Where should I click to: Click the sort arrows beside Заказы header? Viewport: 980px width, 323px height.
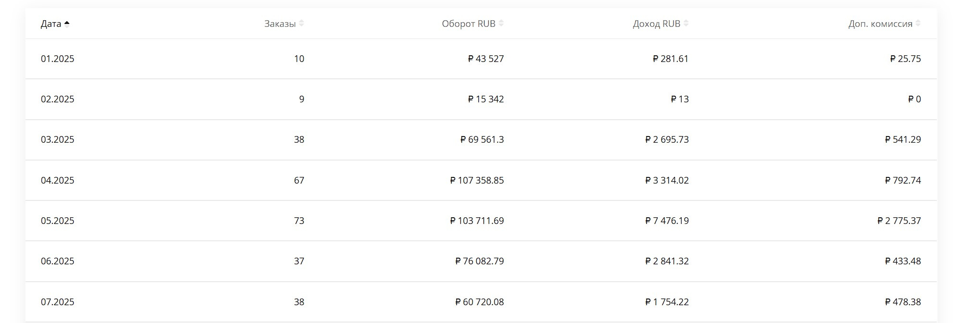[x=302, y=24]
